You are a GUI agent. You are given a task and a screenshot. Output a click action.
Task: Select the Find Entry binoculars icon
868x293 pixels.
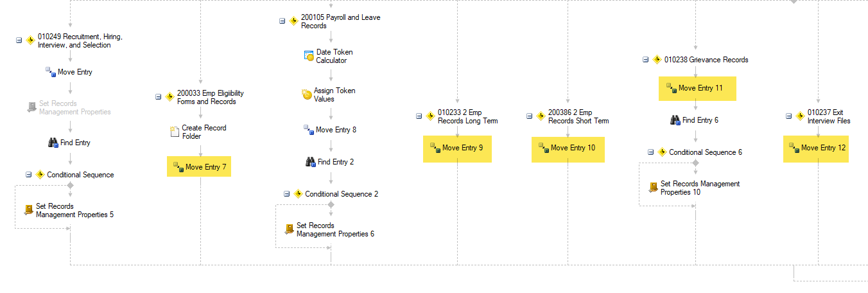(53, 143)
